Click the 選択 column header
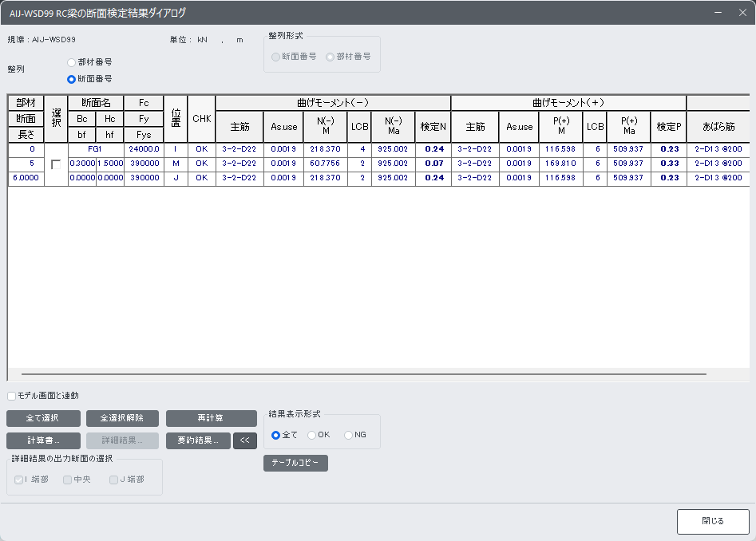The width and height of the screenshot is (756, 541). tap(56, 119)
